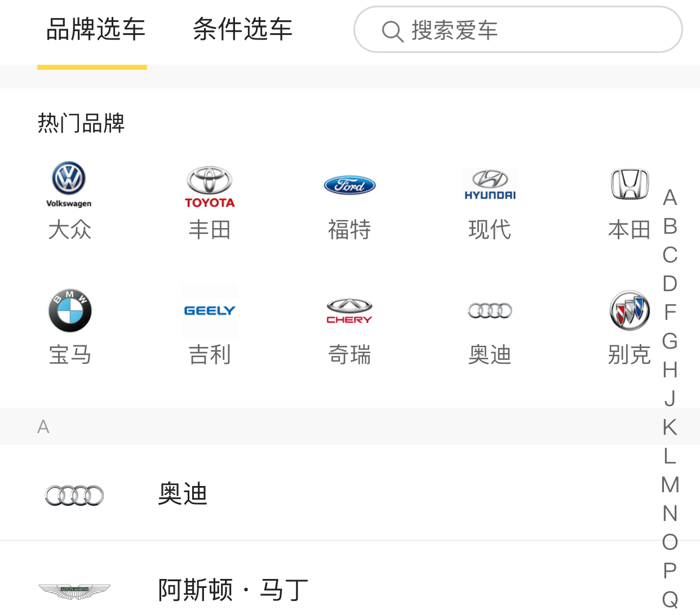
Task: Choose the Hyundai logo icon
Action: tap(490, 185)
